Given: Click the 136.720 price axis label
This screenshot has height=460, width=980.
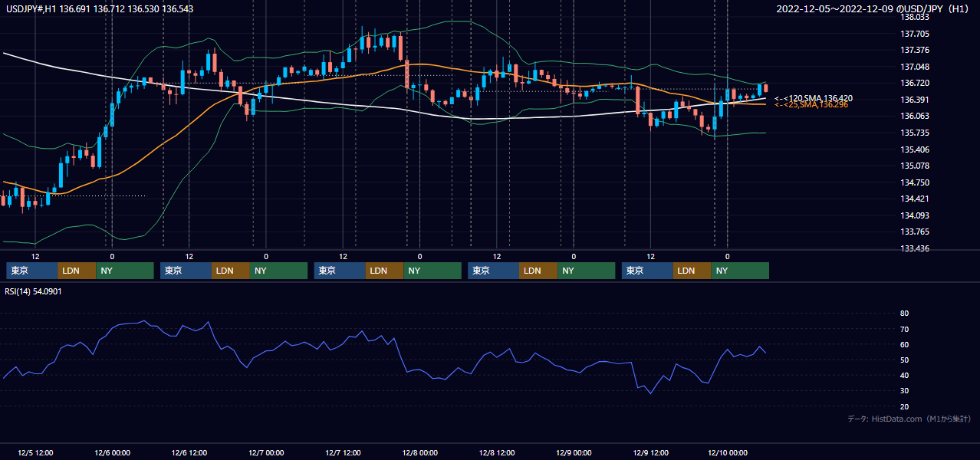Looking at the screenshot, I should (x=914, y=83).
